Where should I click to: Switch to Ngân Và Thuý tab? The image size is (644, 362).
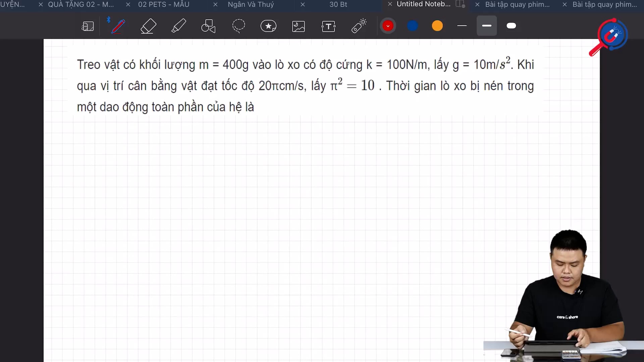[251, 4]
